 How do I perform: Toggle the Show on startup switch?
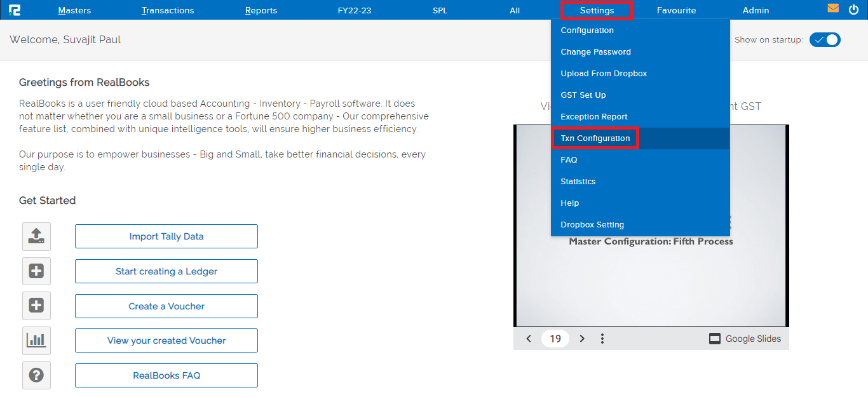825,39
